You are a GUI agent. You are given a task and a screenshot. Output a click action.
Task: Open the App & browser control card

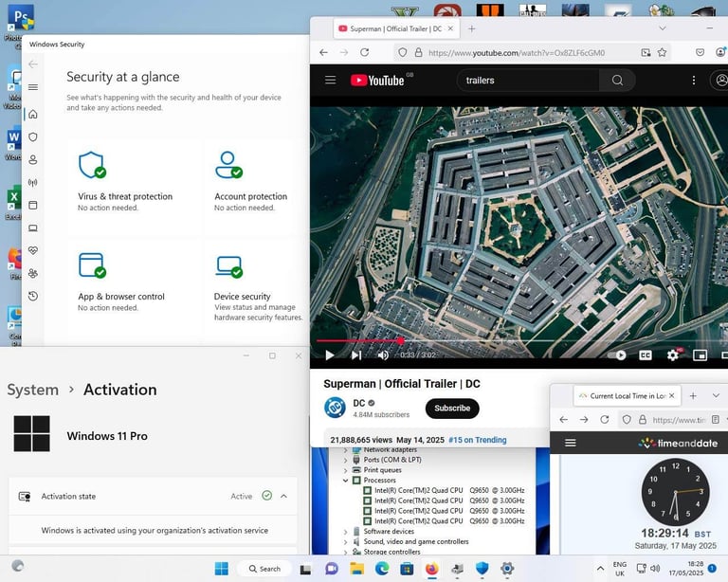point(135,288)
